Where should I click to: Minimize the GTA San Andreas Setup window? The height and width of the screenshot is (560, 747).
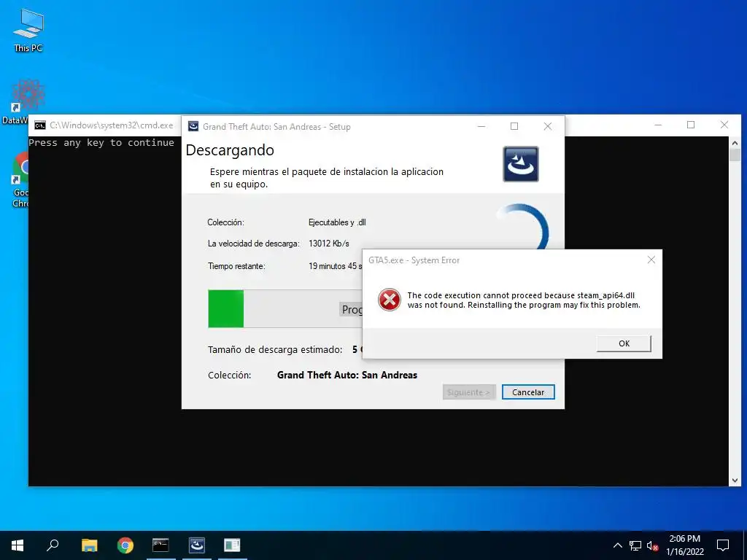[x=481, y=126]
